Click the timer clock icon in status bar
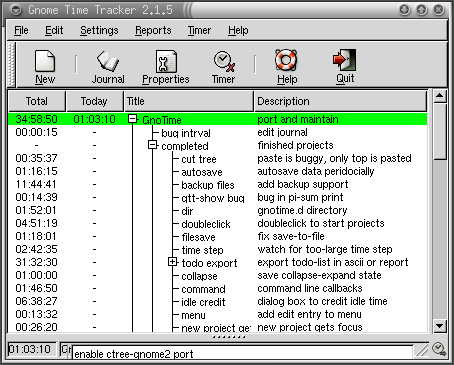Screen dimensions: 454x365 (x=439, y=349)
